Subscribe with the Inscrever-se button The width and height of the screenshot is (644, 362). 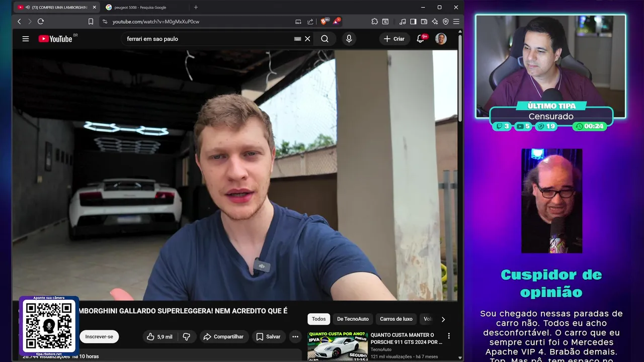coord(99,336)
